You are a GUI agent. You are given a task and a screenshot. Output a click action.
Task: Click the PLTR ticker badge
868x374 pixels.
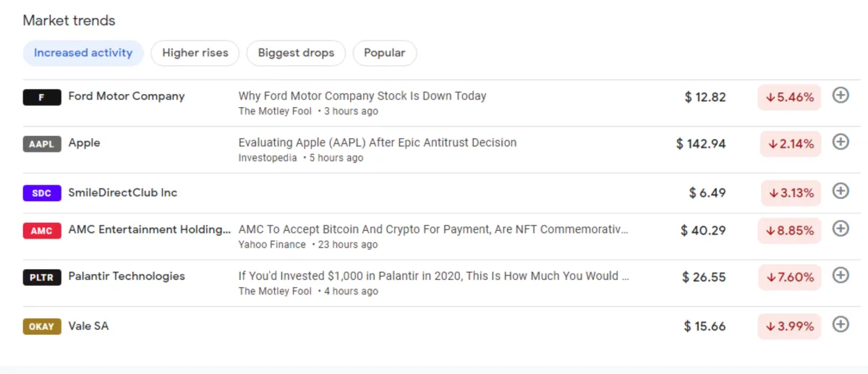(42, 277)
